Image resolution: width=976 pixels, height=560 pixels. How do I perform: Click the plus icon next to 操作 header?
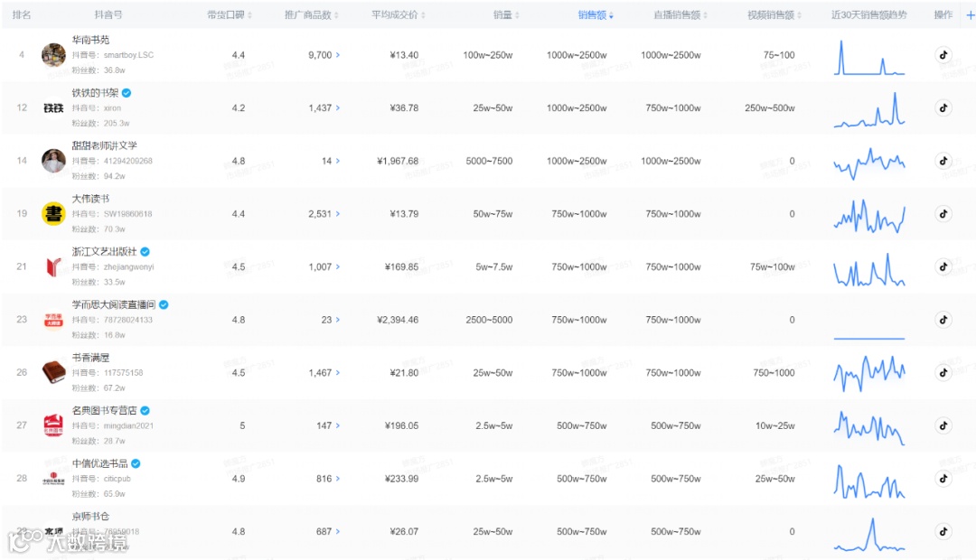click(970, 15)
